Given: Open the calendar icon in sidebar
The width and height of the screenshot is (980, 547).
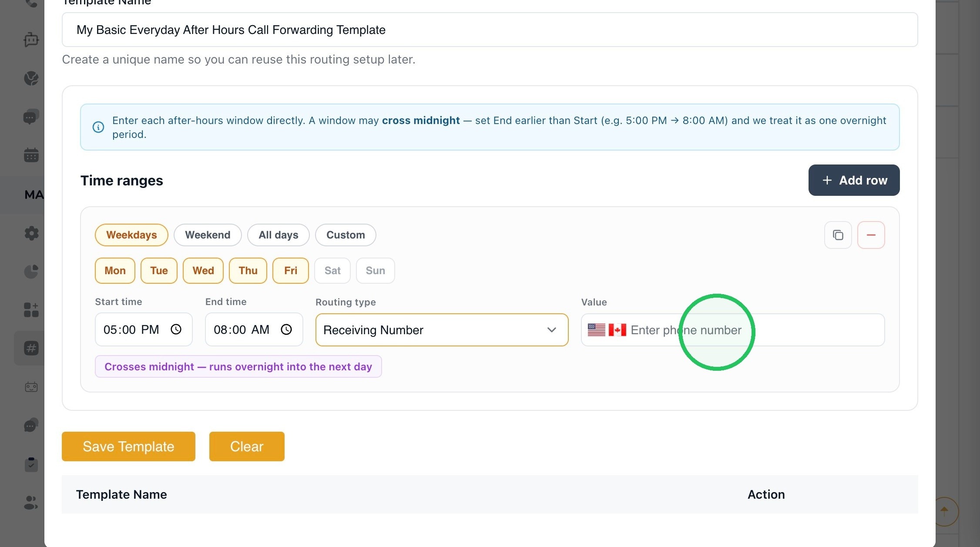Looking at the screenshot, I should (31, 155).
